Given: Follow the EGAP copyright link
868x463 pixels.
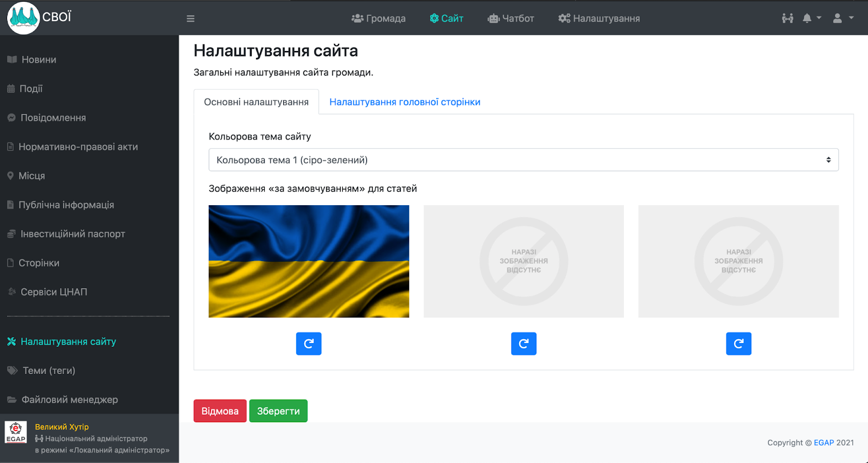Looking at the screenshot, I should pyautogui.click(x=824, y=443).
